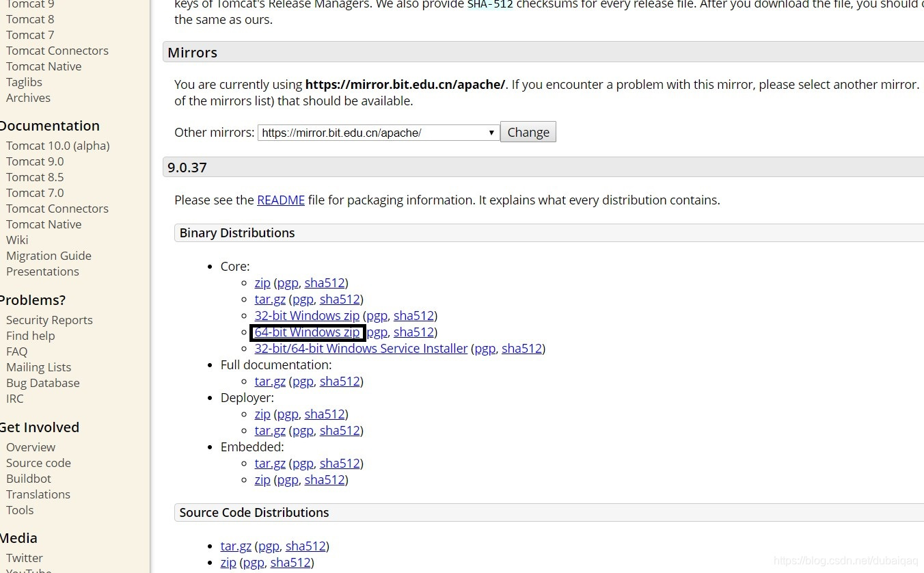Open the Bug Database link

[43, 383]
